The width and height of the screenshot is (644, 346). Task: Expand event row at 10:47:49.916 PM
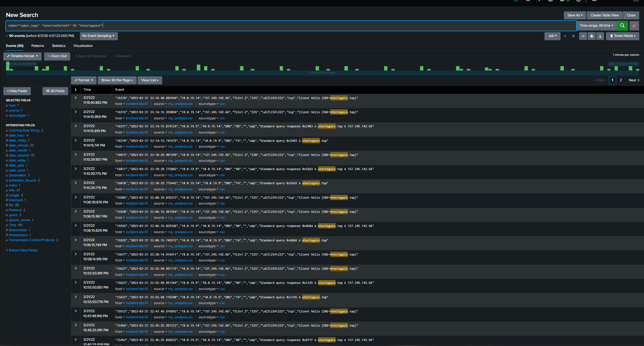[x=76, y=311]
